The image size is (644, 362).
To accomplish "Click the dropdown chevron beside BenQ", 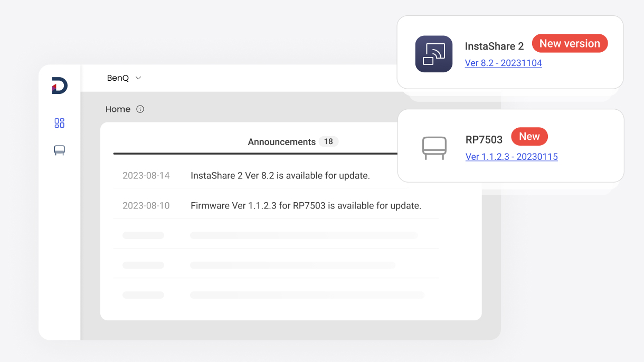I will tap(138, 78).
